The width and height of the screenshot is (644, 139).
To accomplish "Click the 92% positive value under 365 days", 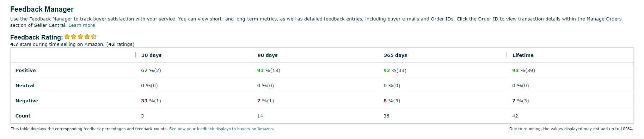I will pyautogui.click(x=395, y=71).
